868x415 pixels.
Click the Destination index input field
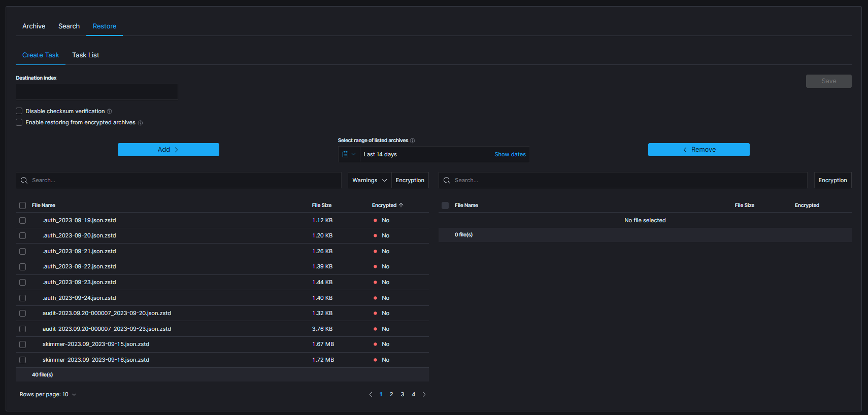pyautogui.click(x=96, y=92)
